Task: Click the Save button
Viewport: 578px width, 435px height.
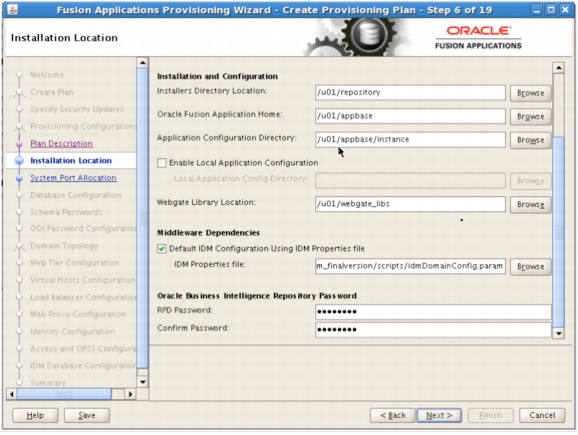Action: click(x=87, y=415)
